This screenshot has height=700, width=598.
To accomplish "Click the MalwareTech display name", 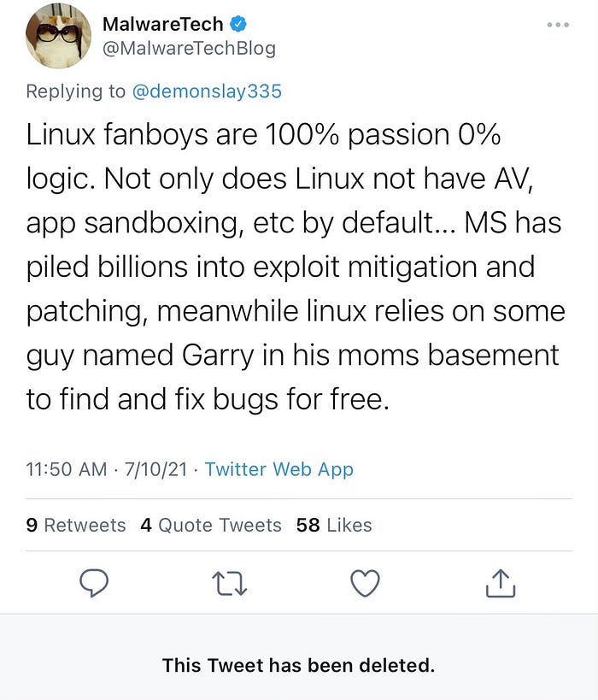I will [x=163, y=24].
